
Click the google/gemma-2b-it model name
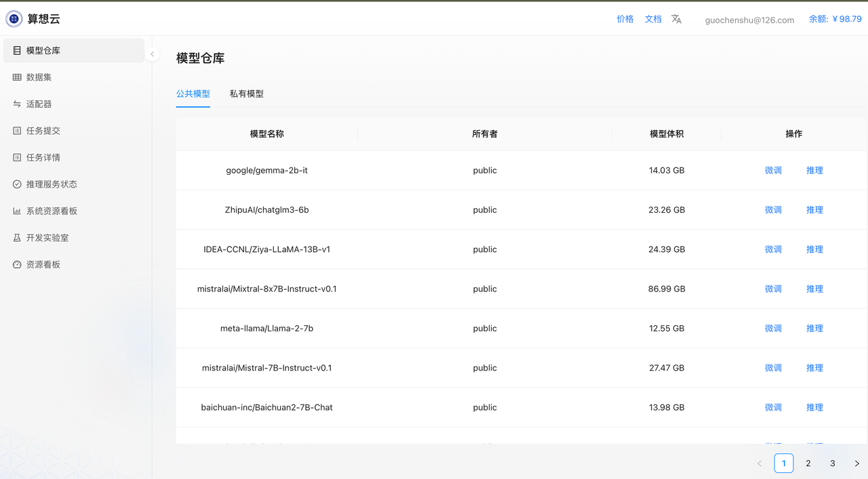pyautogui.click(x=267, y=171)
